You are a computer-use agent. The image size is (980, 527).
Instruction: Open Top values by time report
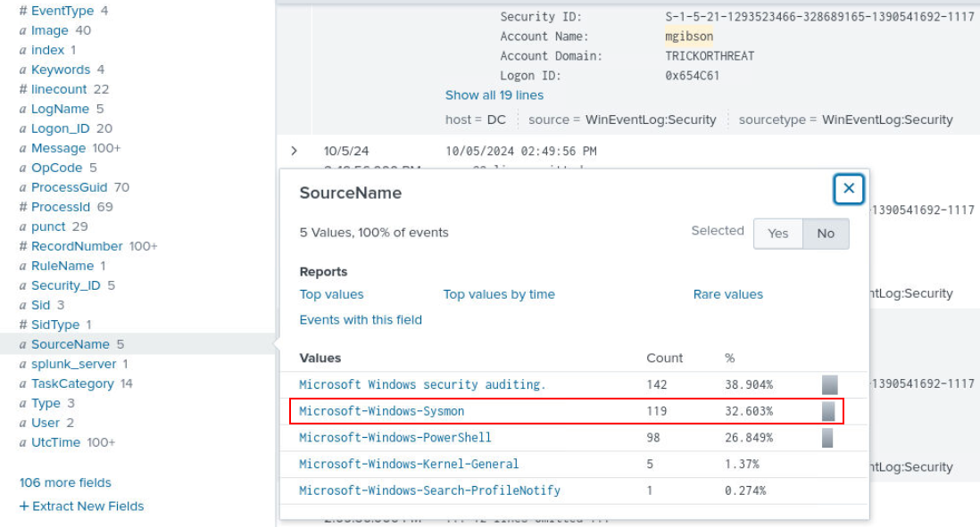point(499,294)
